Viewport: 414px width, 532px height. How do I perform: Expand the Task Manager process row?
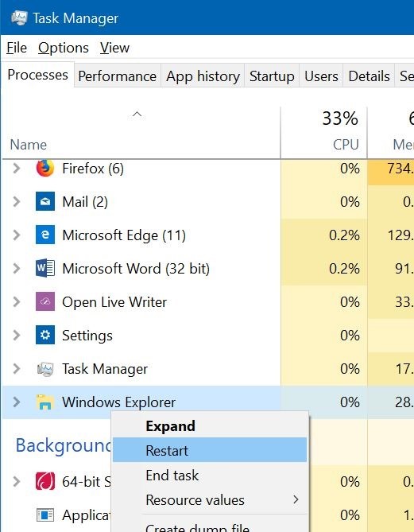16,369
